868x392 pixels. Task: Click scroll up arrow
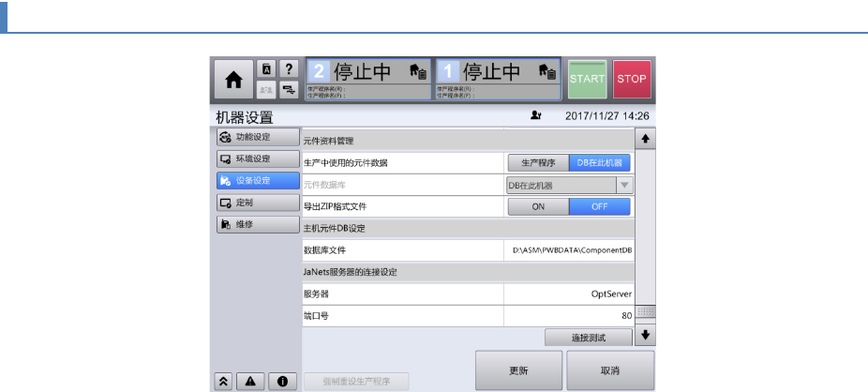click(645, 139)
